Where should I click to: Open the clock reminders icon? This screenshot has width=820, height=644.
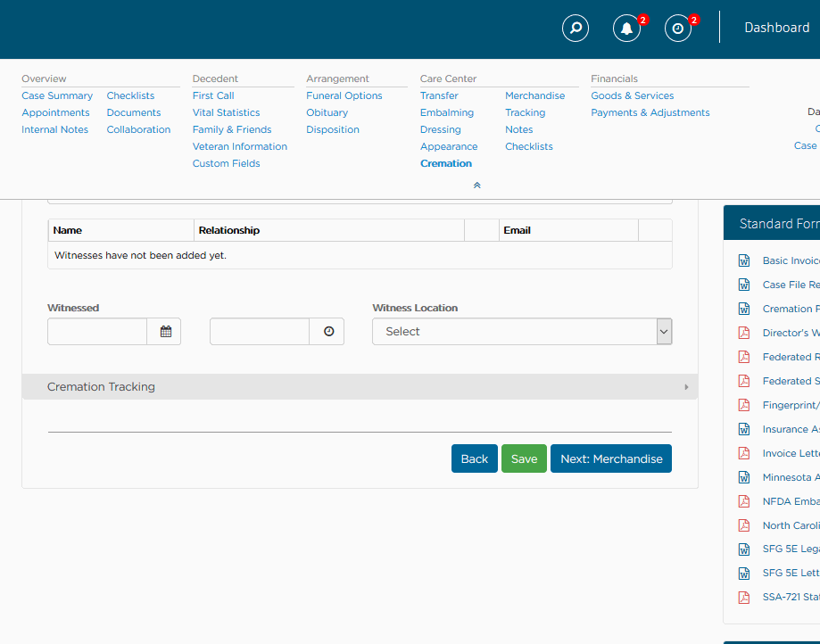[678, 29]
